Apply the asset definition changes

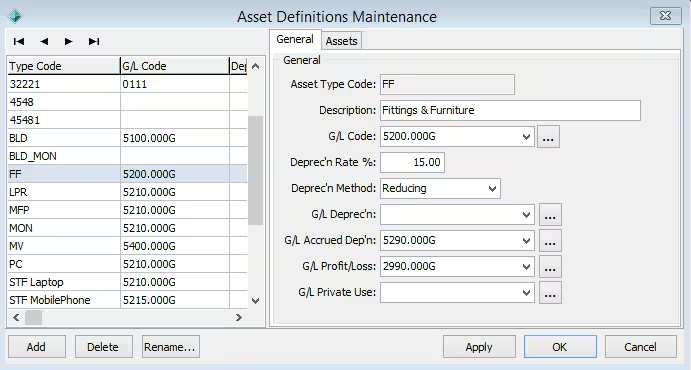click(479, 347)
